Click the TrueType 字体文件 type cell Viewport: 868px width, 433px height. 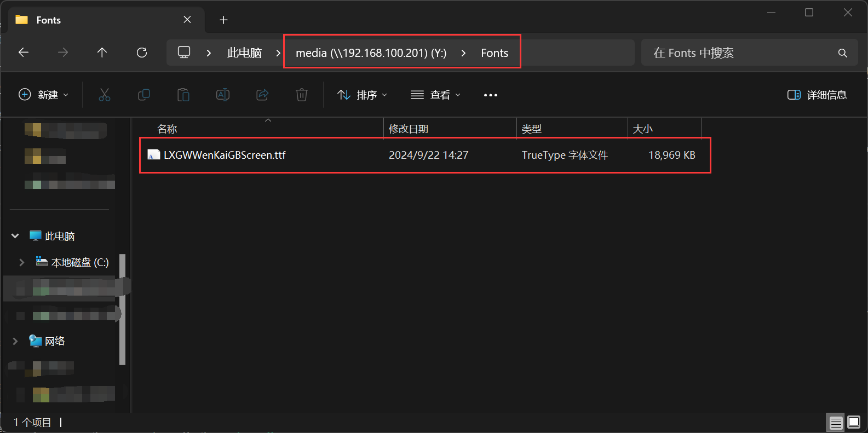[565, 155]
